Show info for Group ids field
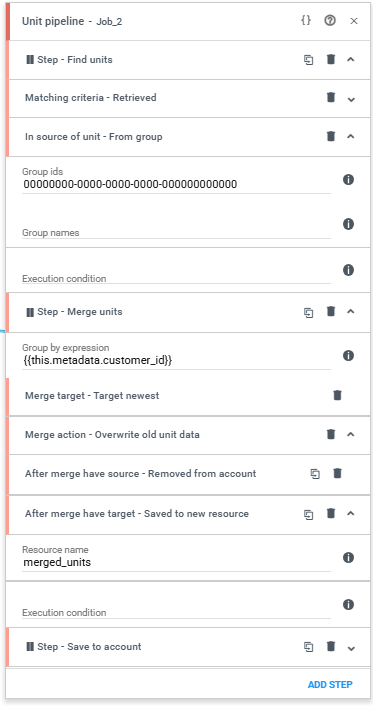The width and height of the screenshot is (373, 706). pos(348,180)
